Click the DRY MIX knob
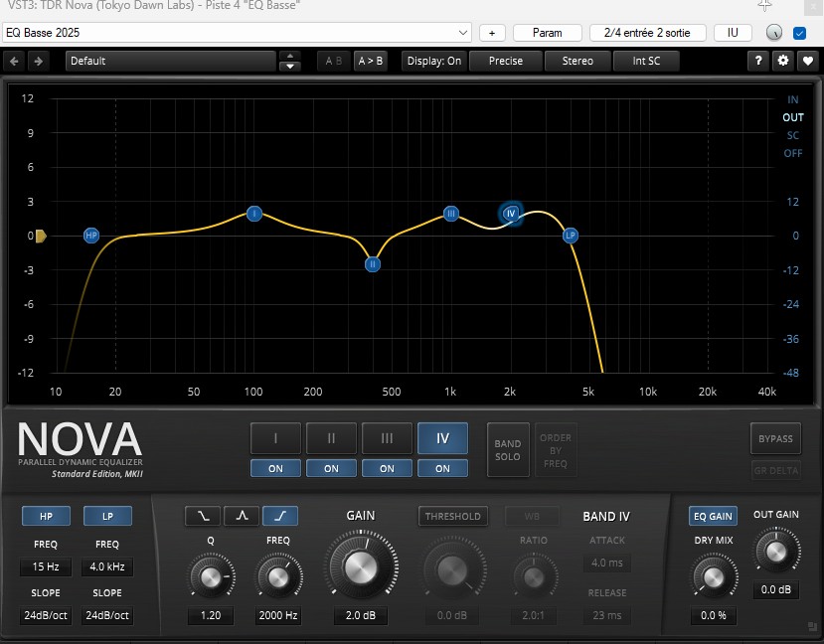The width and height of the screenshot is (824, 644). [713, 576]
